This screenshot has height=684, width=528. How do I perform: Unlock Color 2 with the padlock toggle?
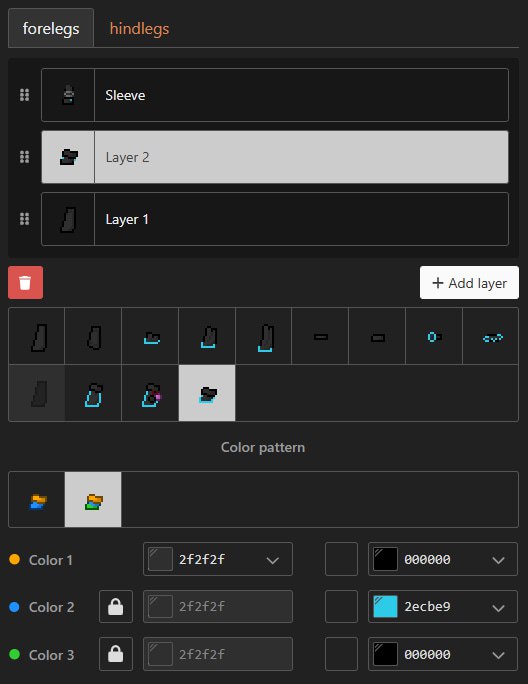point(116,606)
